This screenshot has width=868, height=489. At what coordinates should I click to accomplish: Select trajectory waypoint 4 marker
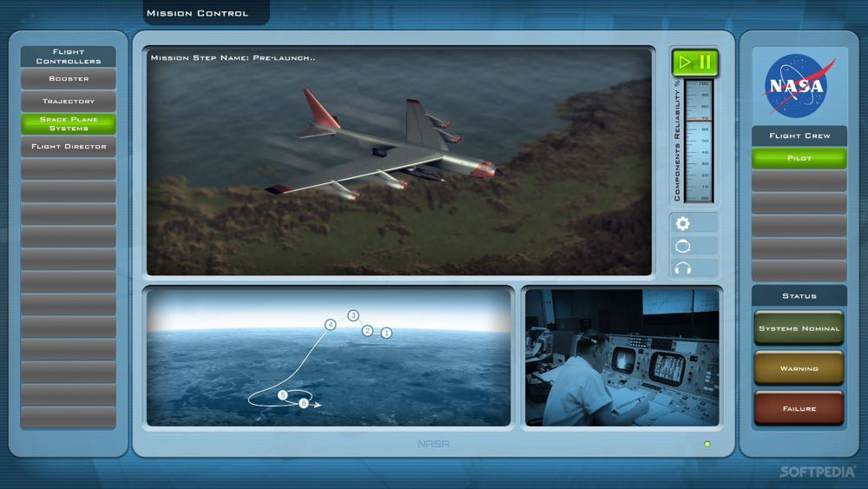tap(330, 325)
